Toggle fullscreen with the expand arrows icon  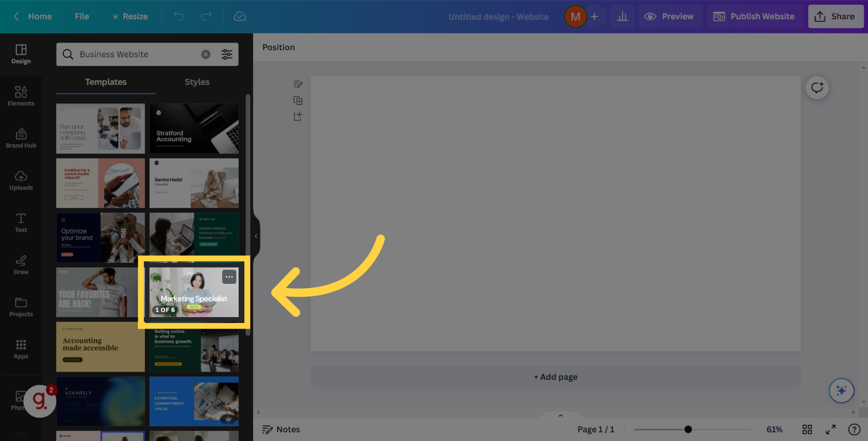[831, 429]
